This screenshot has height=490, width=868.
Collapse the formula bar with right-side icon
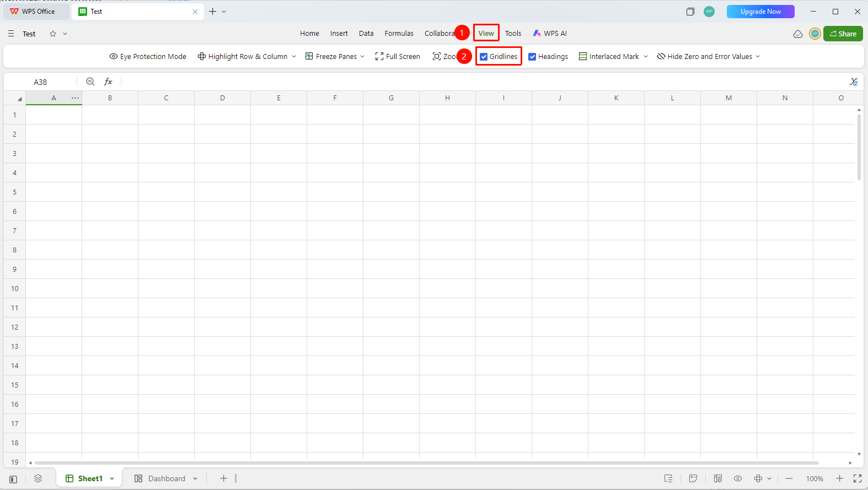(x=854, y=82)
